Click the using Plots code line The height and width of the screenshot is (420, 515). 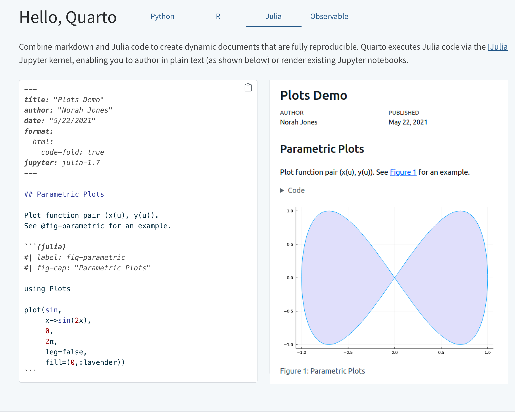47,289
